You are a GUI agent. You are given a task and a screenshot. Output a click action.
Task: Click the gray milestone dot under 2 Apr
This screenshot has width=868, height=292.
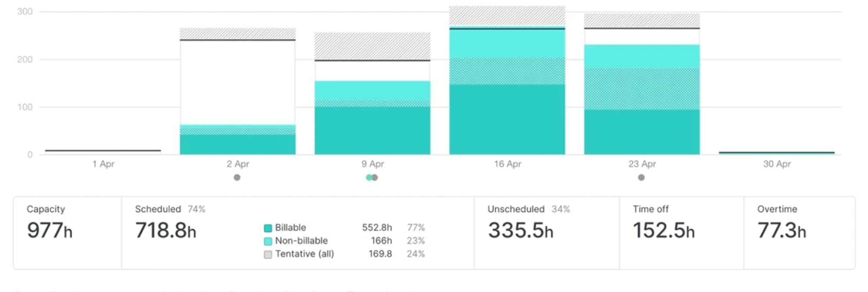(237, 177)
